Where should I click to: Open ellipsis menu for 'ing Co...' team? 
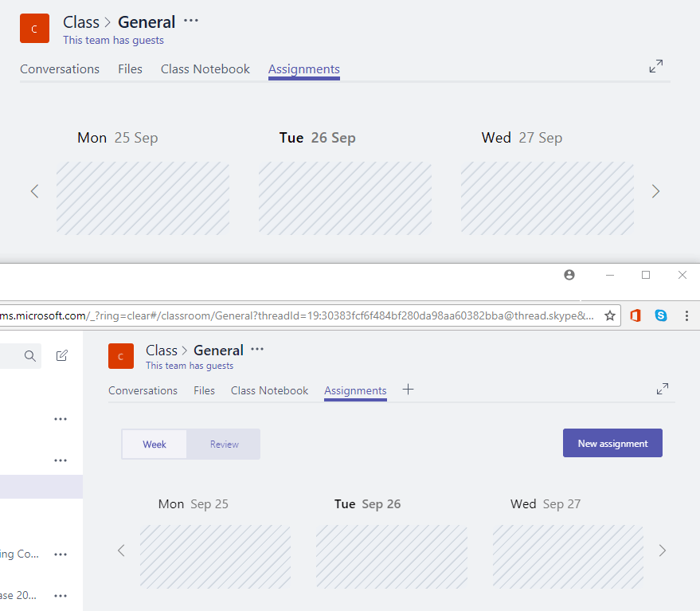pyautogui.click(x=61, y=554)
